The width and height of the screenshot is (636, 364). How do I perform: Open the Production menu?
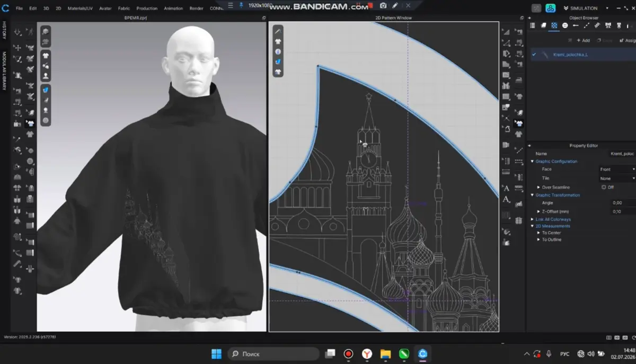147,8
